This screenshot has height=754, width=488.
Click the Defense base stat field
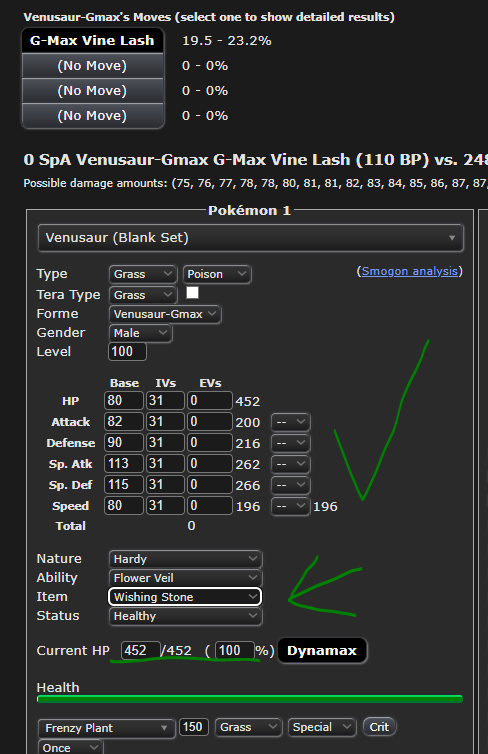point(124,443)
